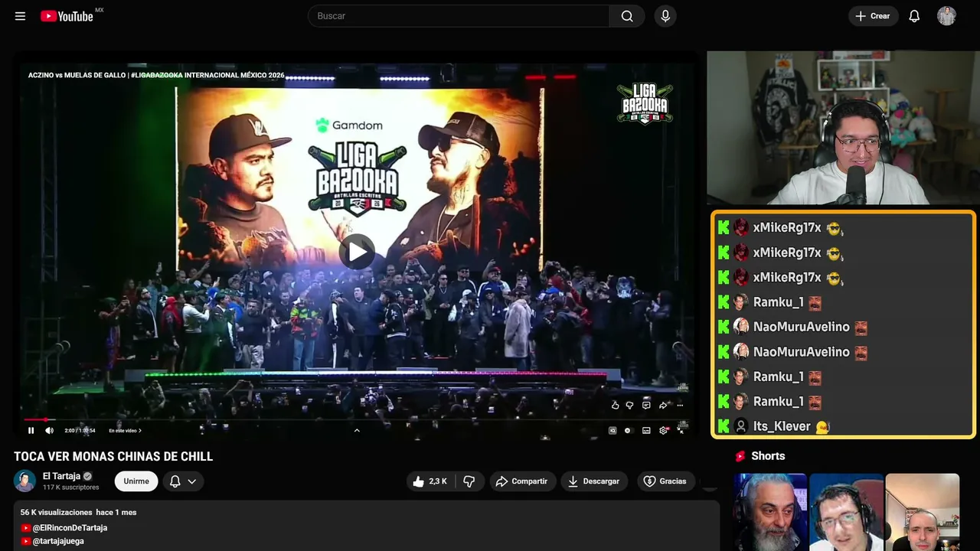Mute the video with the speaker icon
This screenshot has width=980, height=551.
49,430
